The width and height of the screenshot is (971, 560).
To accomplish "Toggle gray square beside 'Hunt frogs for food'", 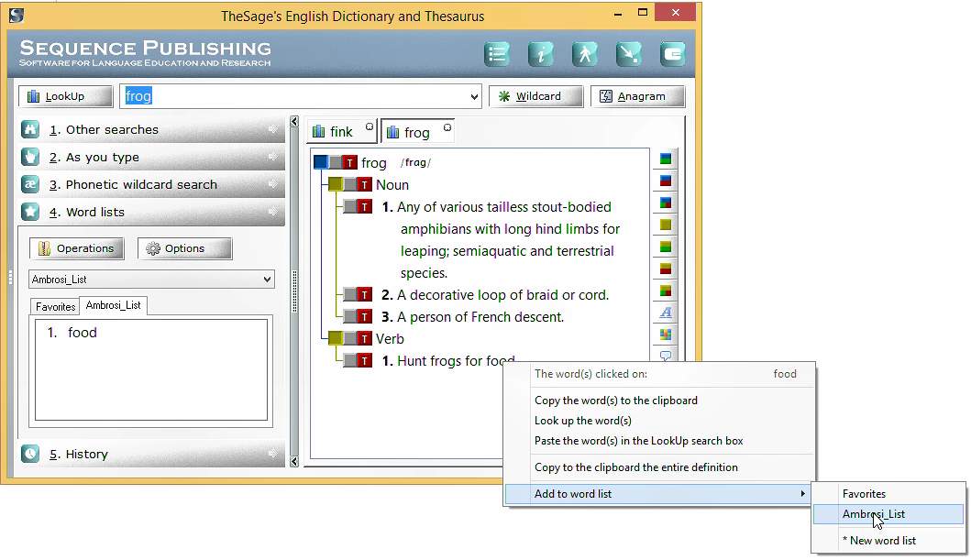I will point(350,361).
